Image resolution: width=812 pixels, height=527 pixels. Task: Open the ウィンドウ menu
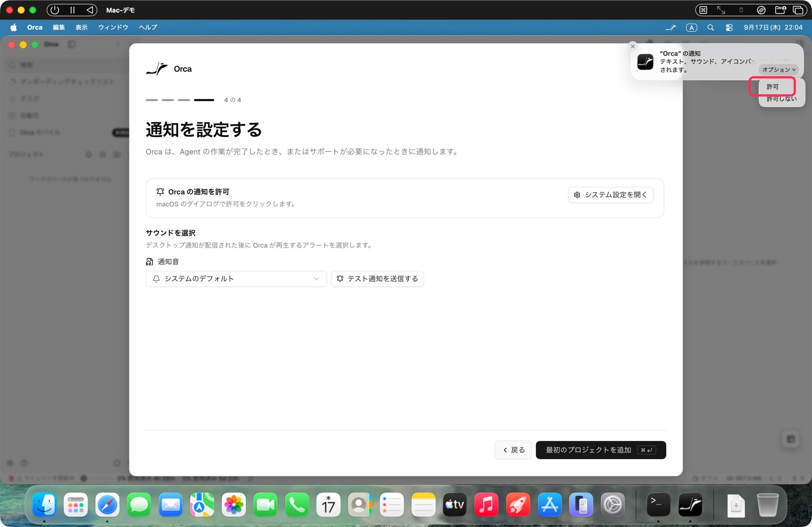(x=113, y=27)
